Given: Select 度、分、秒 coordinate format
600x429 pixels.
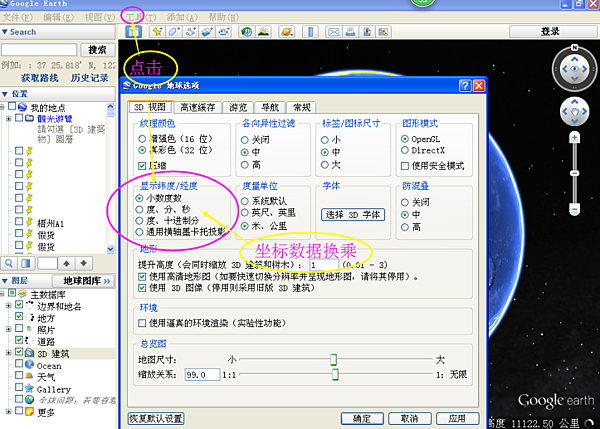Looking at the screenshot, I should (163, 209).
